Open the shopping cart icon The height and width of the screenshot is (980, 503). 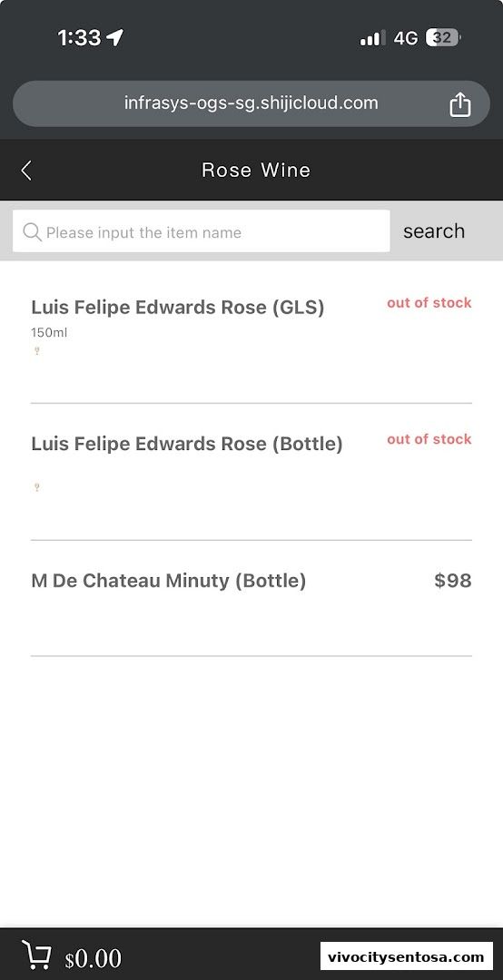pos(36,955)
